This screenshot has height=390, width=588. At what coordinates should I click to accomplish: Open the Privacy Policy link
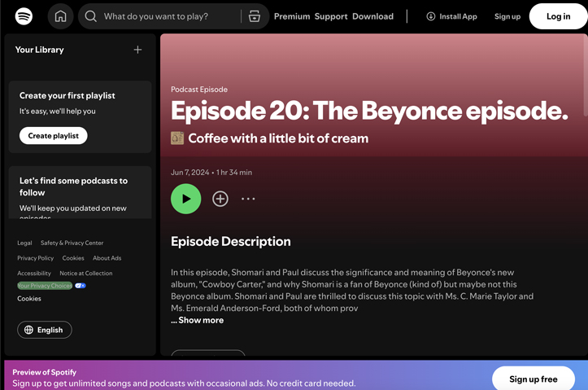coord(35,258)
